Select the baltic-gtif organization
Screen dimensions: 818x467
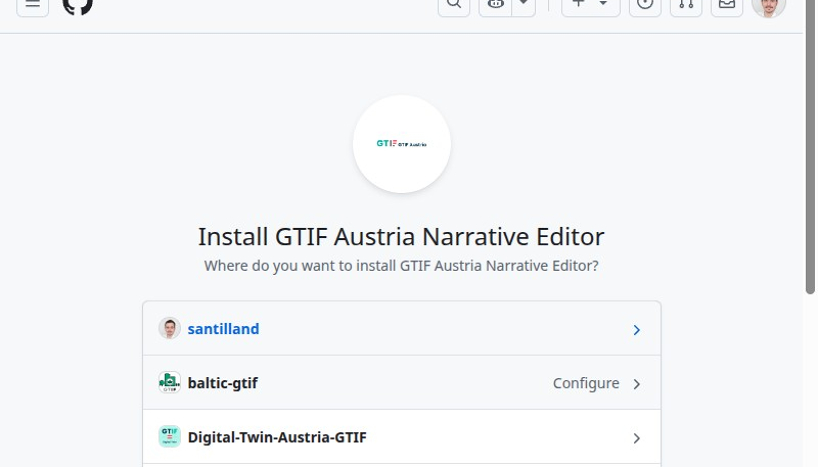223,383
